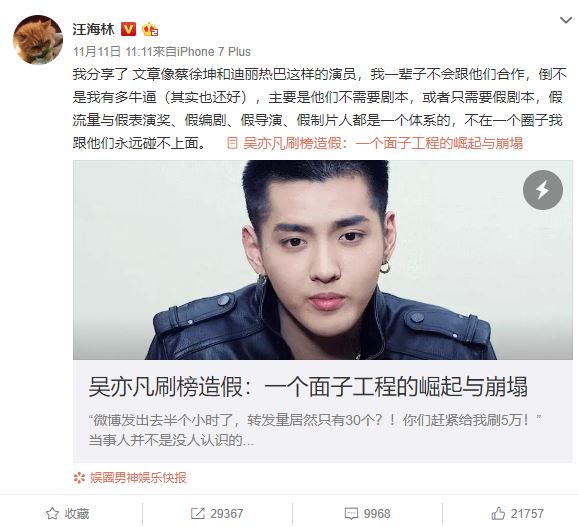Toggle the star 收藏 favorite button
The height and width of the screenshot is (527, 579).
[x=68, y=514]
